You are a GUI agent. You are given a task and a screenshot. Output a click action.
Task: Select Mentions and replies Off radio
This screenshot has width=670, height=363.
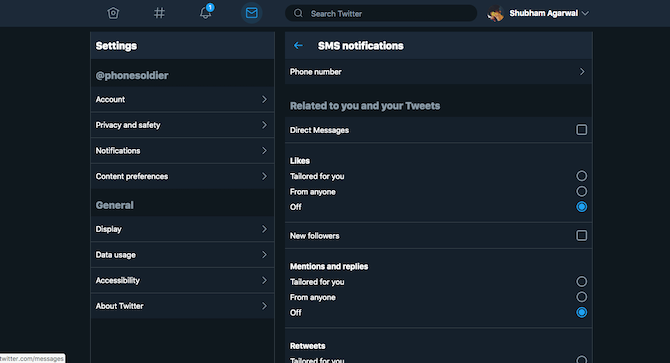pyautogui.click(x=582, y=312)
